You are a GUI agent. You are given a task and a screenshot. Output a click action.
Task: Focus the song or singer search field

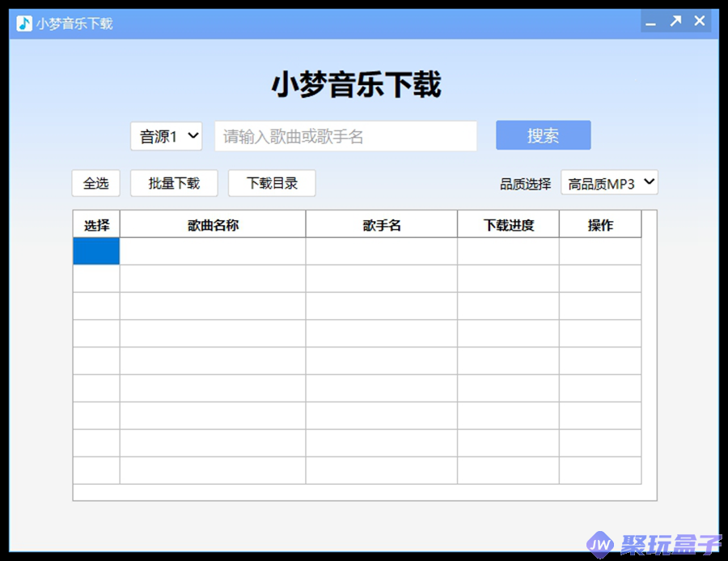tap(345, 136)
